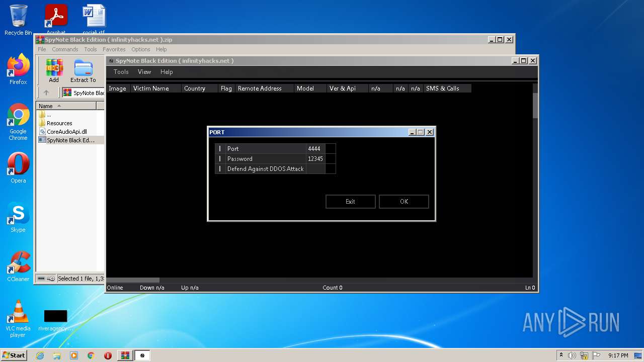Open the Commands menu in WinRAR
Viewport: 644px width, 362px height.
(65, 49)
